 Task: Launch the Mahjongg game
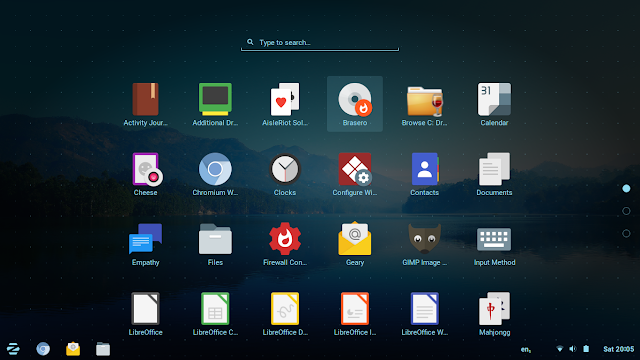(x=494, y=313)
